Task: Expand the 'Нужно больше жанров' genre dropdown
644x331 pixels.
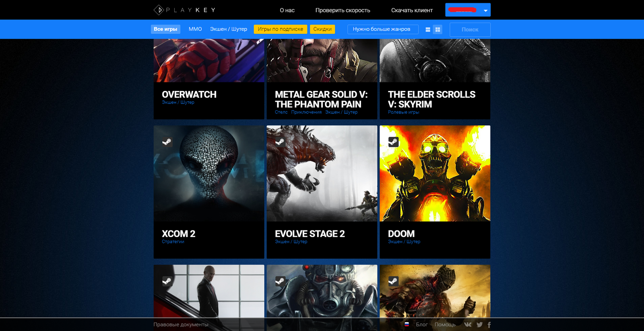Action: point(383,29)
